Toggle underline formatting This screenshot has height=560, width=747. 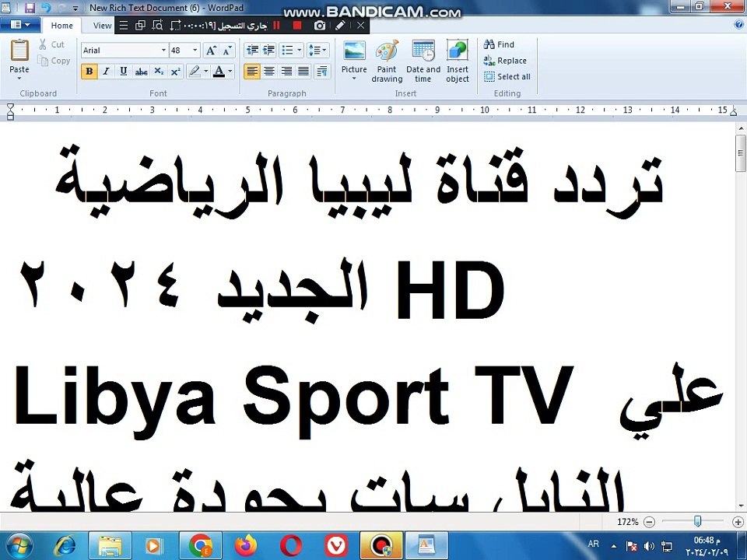point(123,72)
